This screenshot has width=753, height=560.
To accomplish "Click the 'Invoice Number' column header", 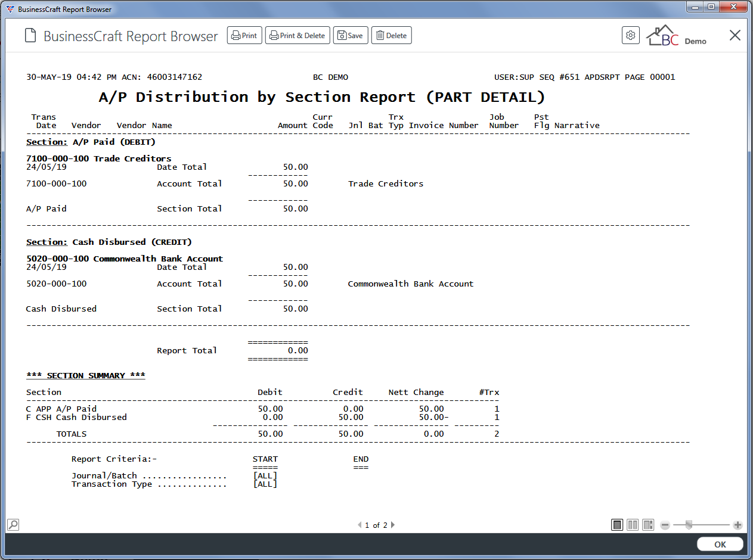I will coord(444,125).
